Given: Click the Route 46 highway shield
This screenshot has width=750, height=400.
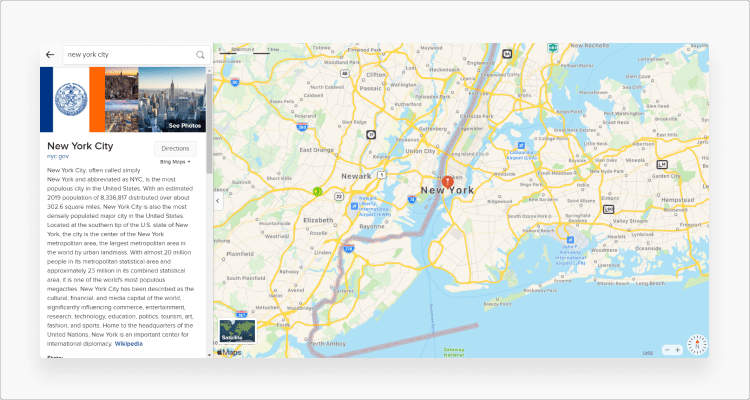Looking at the screenshot, I should pyautogui.click(x=344, y=73).
